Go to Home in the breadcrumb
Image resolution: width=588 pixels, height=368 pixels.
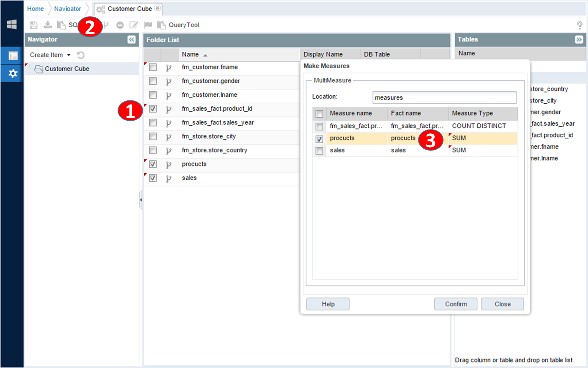[x=35, y=9]
